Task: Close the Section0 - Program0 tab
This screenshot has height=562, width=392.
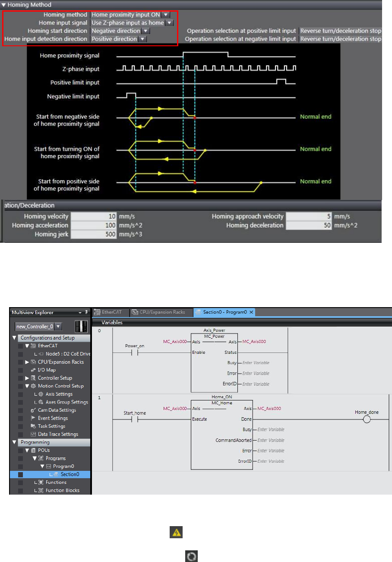Action: (251, 312)
